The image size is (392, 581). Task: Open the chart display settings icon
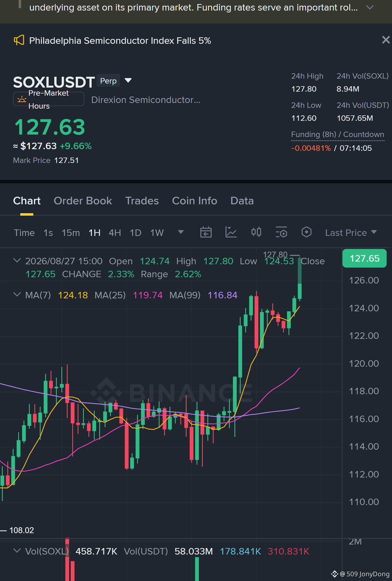pos(281,232)
